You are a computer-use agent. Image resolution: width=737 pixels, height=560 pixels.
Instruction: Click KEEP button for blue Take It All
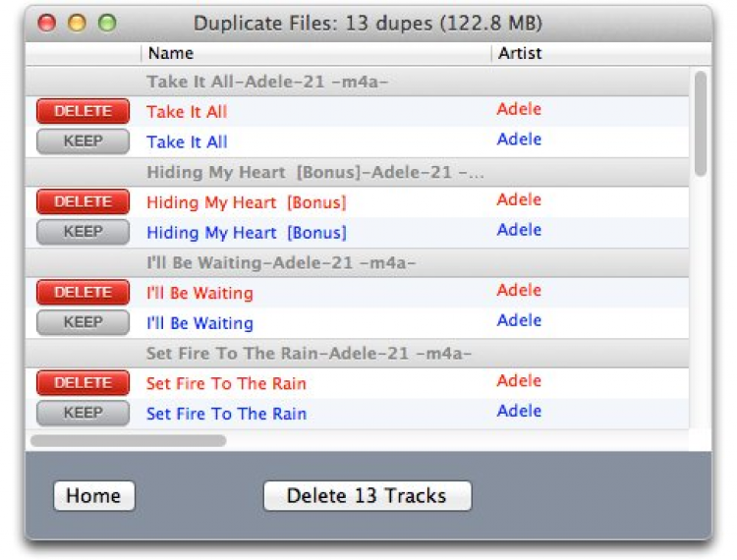pyautogui.click(x=83, y=141)
